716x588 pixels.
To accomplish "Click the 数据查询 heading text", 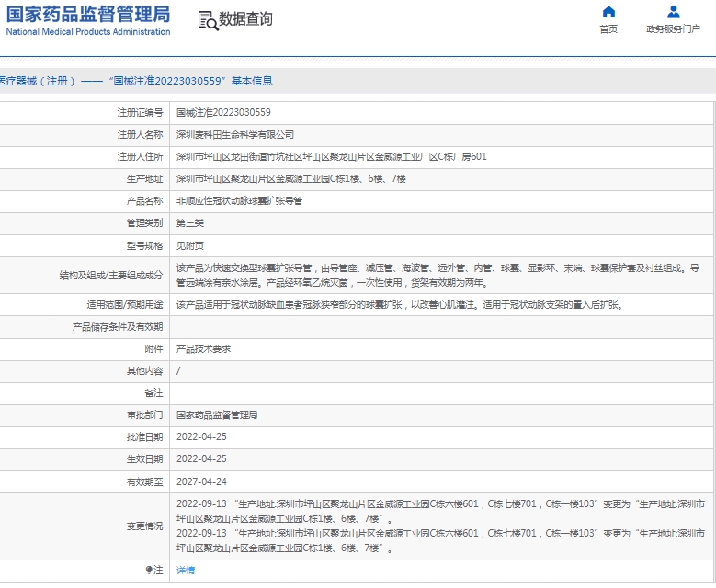I will (x=245, y=19).
